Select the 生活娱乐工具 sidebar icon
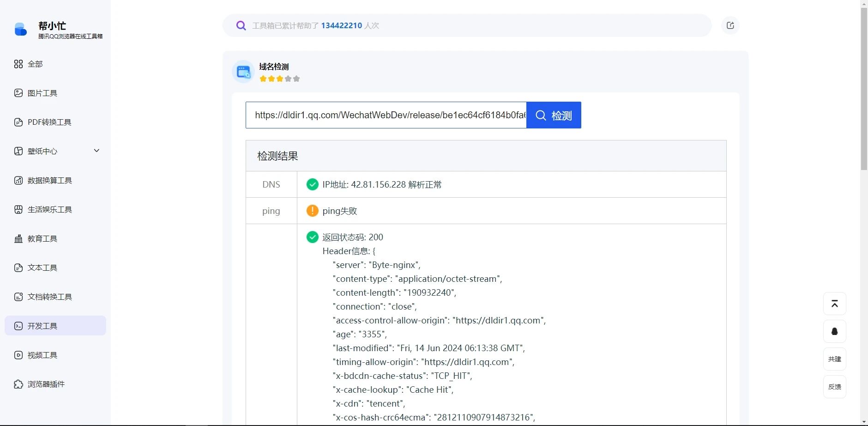868x426 pixels. [x=18, y=210]
